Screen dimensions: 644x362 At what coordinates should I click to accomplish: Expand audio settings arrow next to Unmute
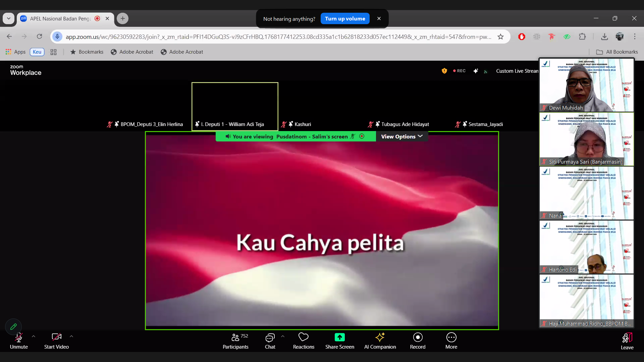point(34,336)
